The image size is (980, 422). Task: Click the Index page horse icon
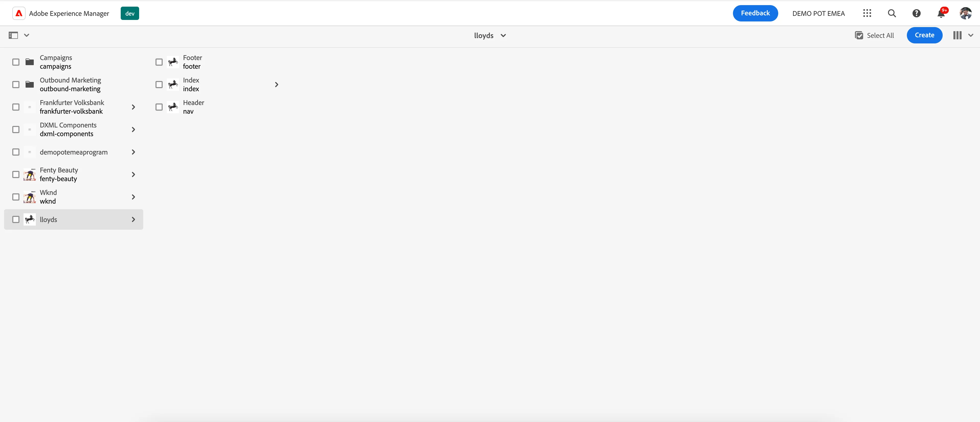[173, 84]
